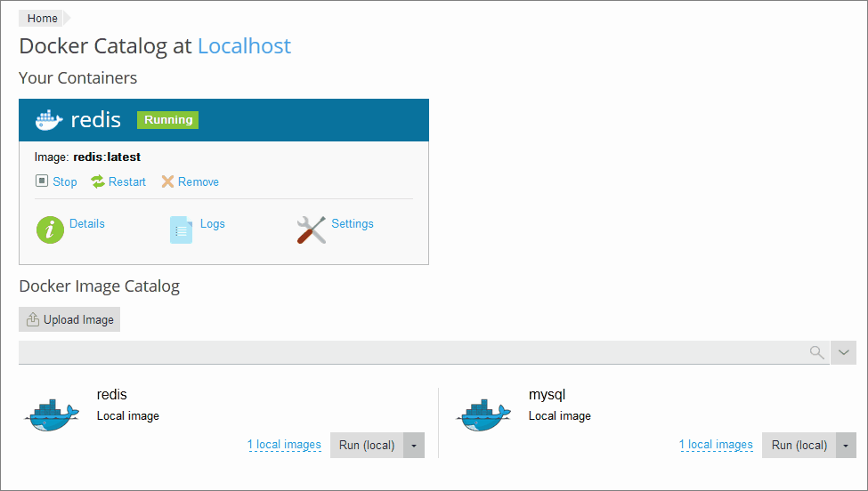Click the green Restart arrows icon
Image resolution: width=868 pixels, height=491 pixels.
click(x=98, y=181)
